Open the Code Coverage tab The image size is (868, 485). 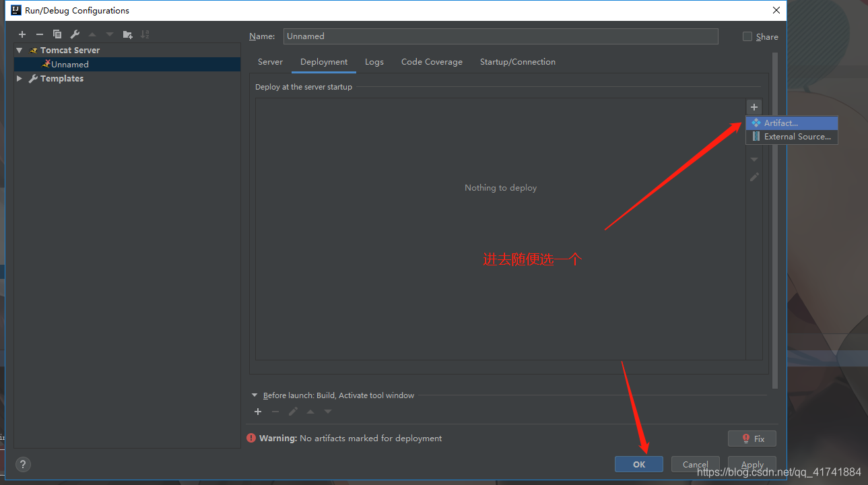[x=432, y=62]
